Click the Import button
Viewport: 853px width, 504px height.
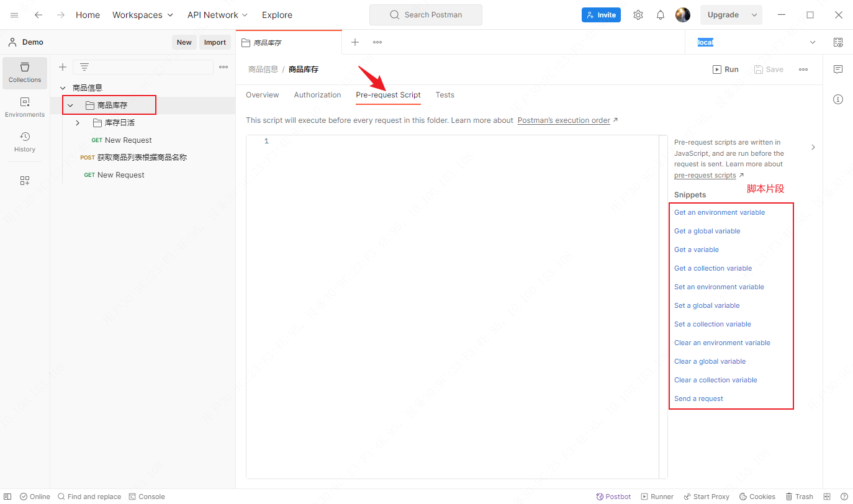coord(215,42)
